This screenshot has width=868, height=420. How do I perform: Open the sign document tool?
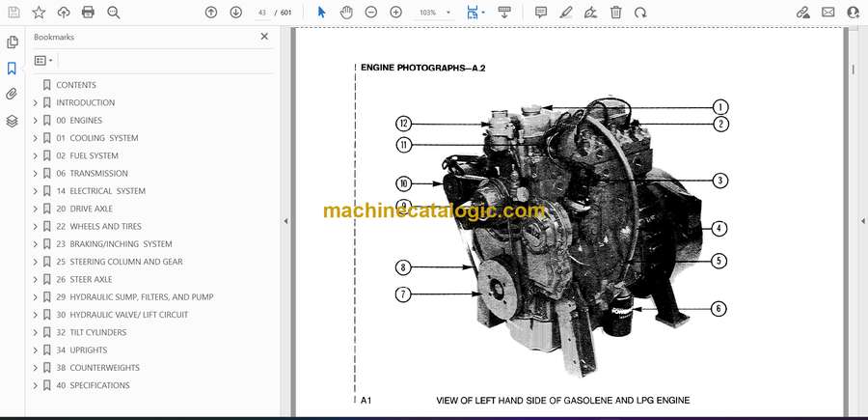590,13
